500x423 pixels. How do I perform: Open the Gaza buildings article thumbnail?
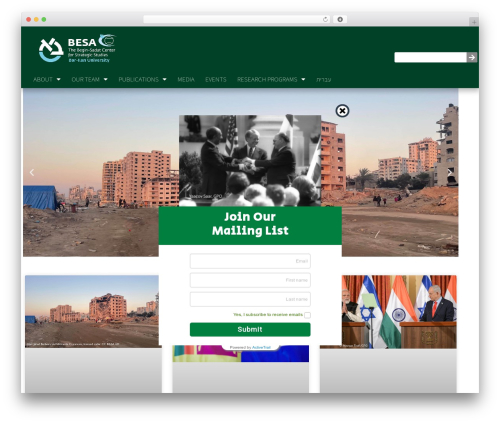tap(92, 311)
